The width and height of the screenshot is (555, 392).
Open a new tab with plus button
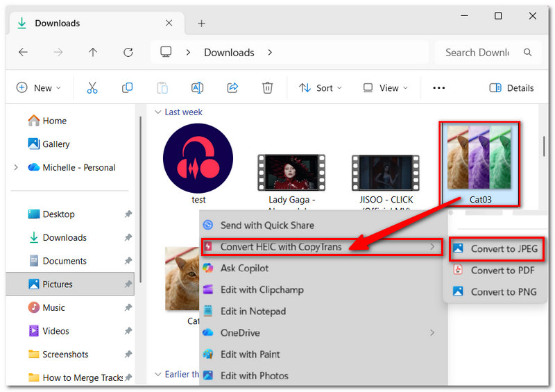tap(201, 24)
